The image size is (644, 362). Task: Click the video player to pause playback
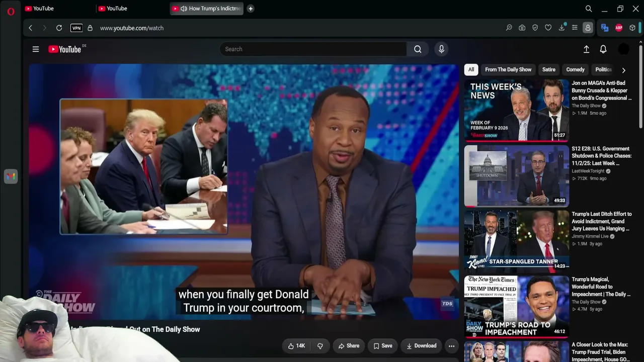click(x=244, y=192)
